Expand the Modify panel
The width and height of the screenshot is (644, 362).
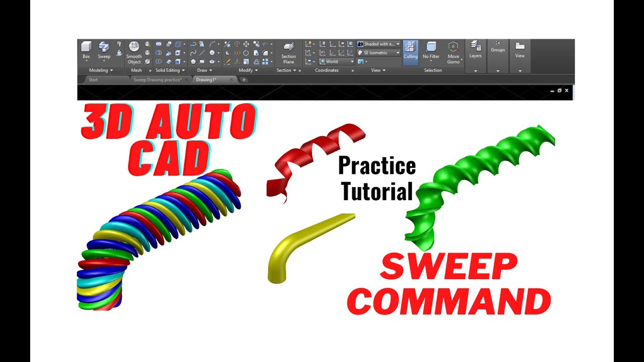coord(248,70)
